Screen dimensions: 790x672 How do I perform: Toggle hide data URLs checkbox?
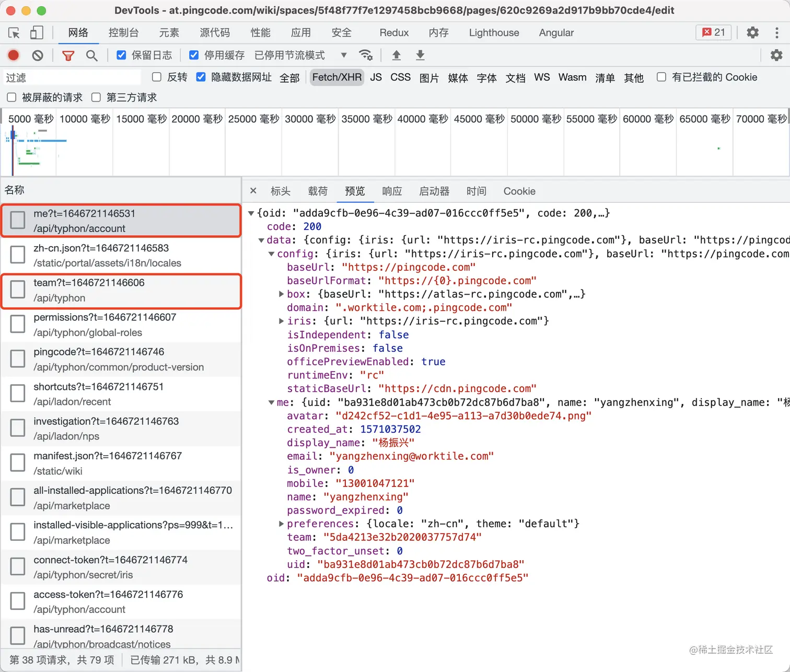pyautogui.click(x=201, y=77)
